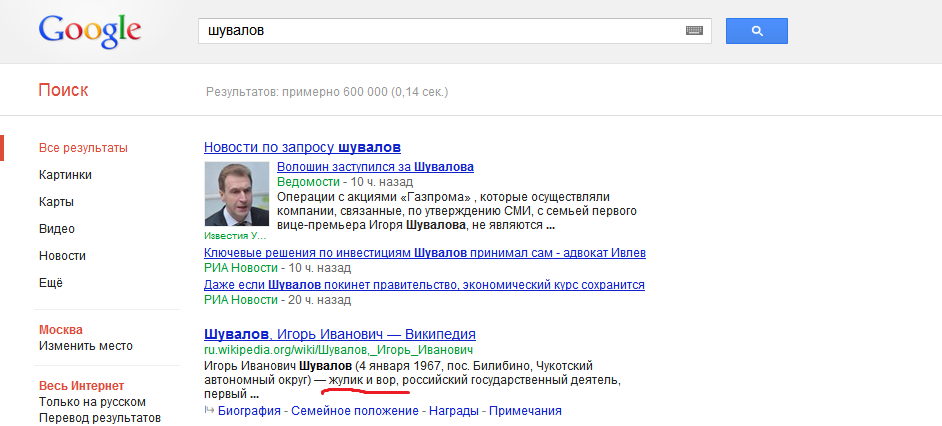Click the Примечания sitelink
The height and width of the screenshot is (426, 942).
[525, 411]
